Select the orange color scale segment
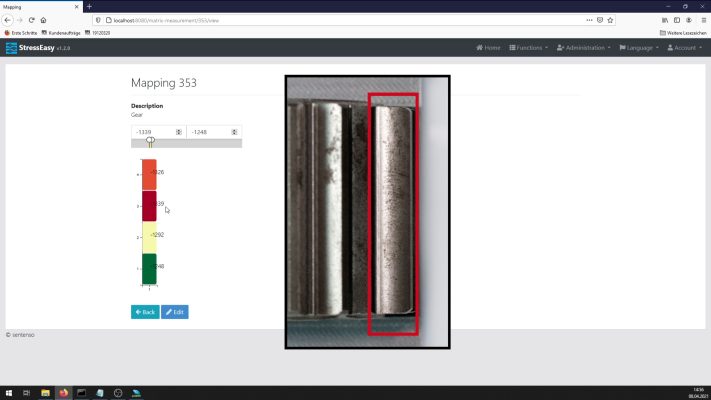 click(x=149, y=175)
